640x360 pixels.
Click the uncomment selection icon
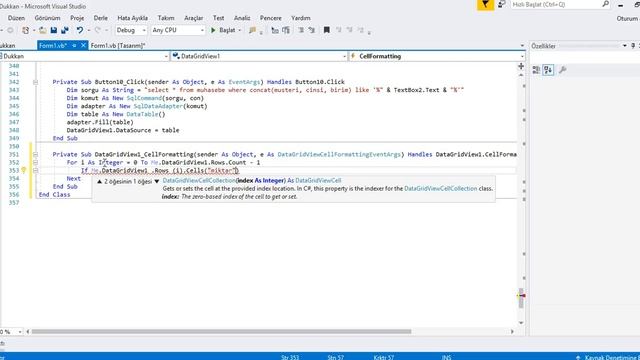(286, 30)
